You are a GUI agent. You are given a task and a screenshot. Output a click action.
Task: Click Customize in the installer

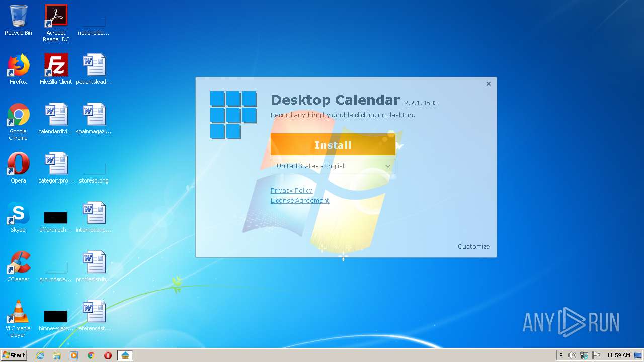point(473,246)
